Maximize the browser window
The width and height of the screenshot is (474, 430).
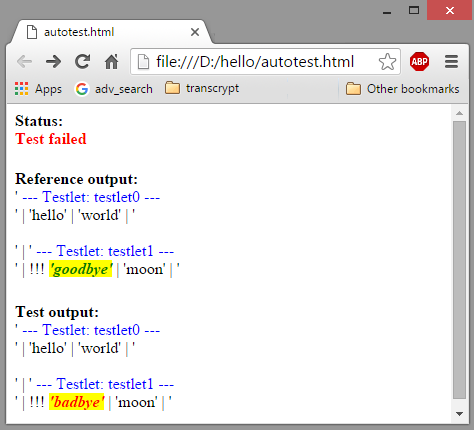[x=414, y=11]
